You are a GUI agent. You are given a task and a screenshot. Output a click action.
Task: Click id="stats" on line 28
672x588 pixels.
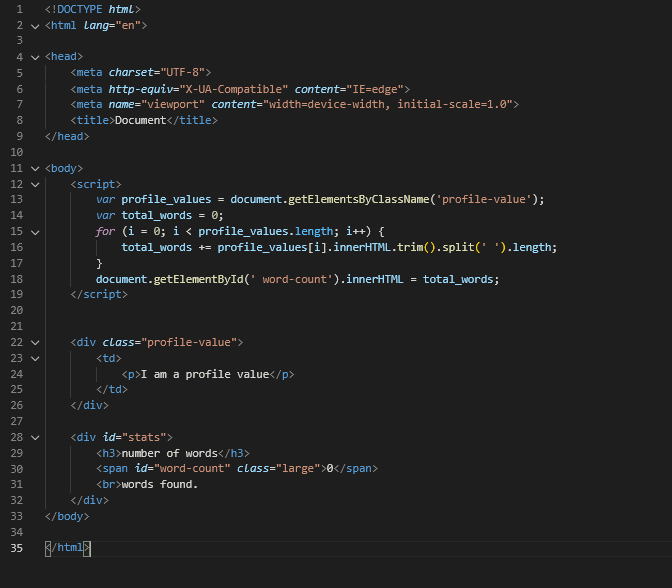(135, 438)
